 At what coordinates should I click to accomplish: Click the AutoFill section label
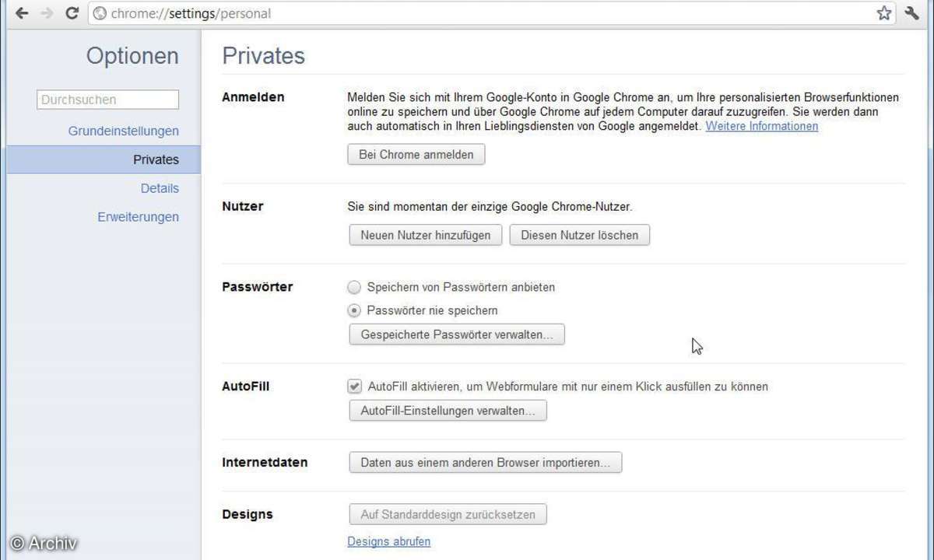click(x=246, y=386)
